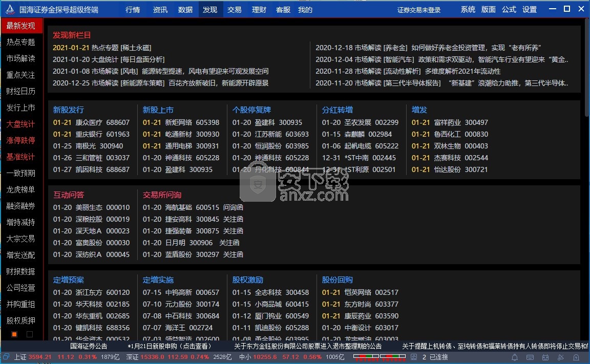The width and height of the screenshot is (590, 364).
Task: Select 增持减持 in the sidebar
Action: click(x=21, y=222)
